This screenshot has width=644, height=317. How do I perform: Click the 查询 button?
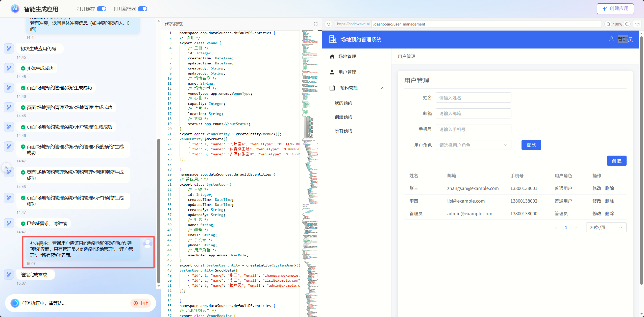pos(531,145)
